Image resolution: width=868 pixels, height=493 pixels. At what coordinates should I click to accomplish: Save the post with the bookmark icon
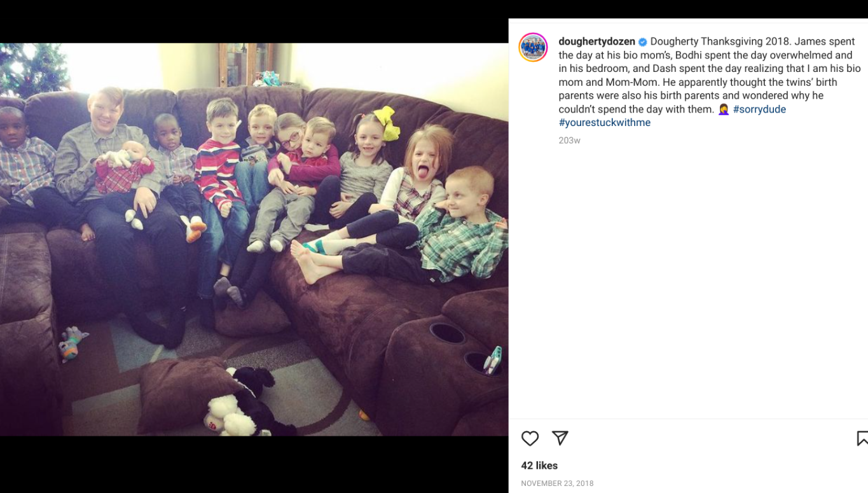[862, 438]
